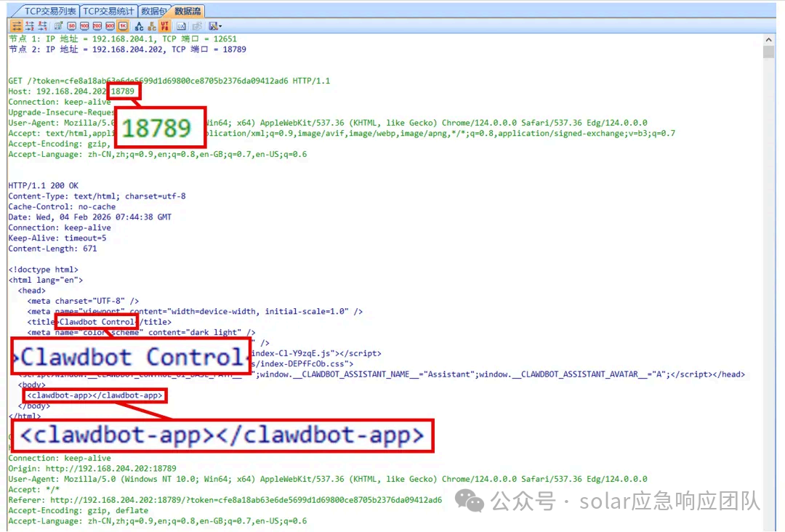Select the 数据流 tab
This screenshot has width=785, height=532.
[188, 11]
